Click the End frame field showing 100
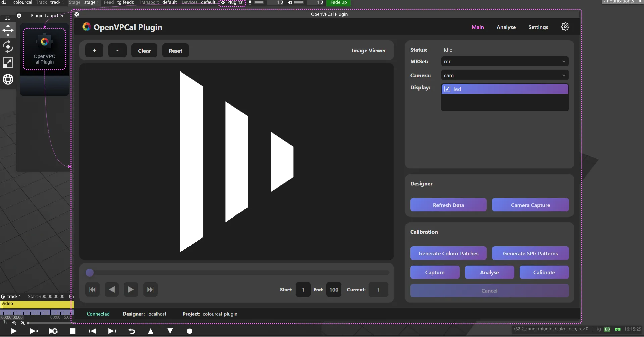Viewport: 644px width, 337px height. click(334, 289)
